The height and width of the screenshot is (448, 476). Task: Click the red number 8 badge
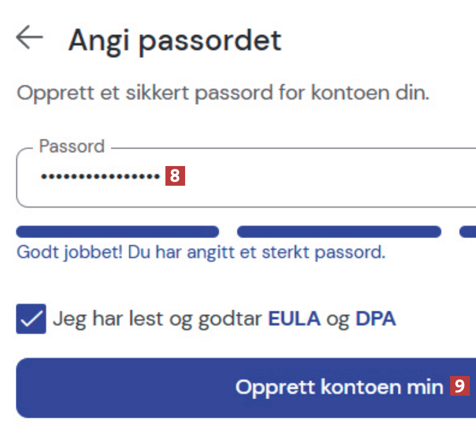175,177
